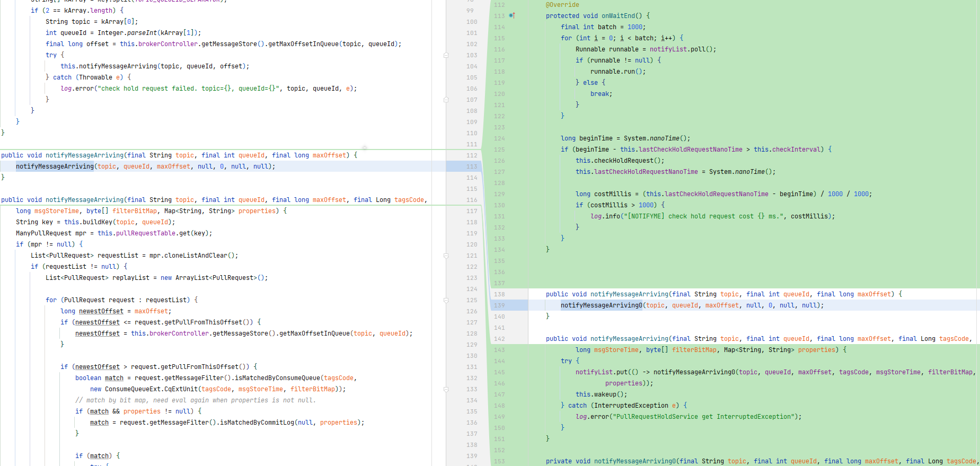Click 'if (mpr != null)' in left pane
The height and width of the screenshot is (466, 980).
click(49, 244)
